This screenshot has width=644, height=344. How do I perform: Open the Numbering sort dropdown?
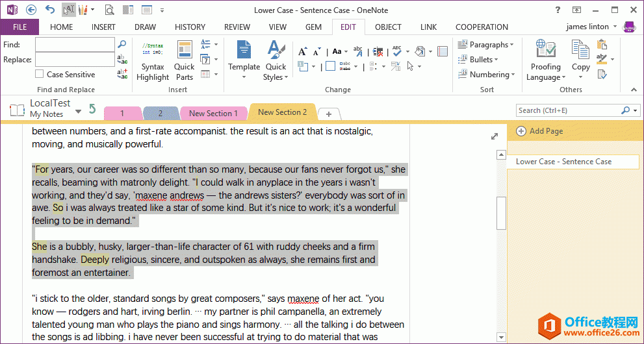coord(485,75)
